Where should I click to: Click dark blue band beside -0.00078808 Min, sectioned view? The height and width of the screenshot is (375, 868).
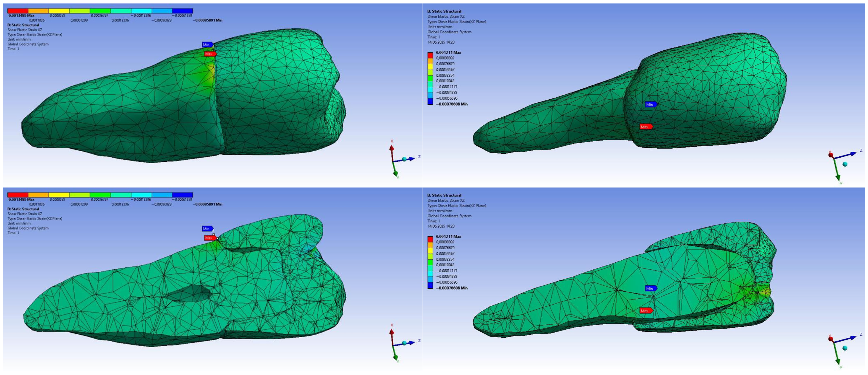click(430, 286)
